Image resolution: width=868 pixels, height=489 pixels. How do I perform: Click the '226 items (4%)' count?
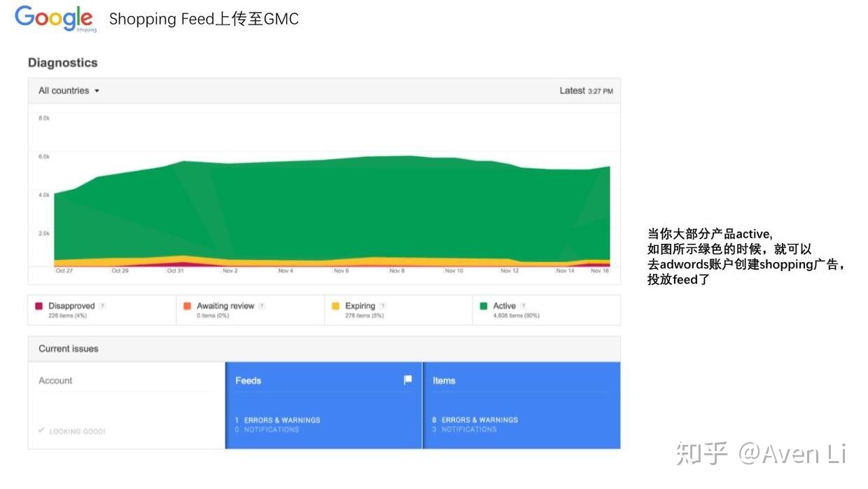(67, 315)
